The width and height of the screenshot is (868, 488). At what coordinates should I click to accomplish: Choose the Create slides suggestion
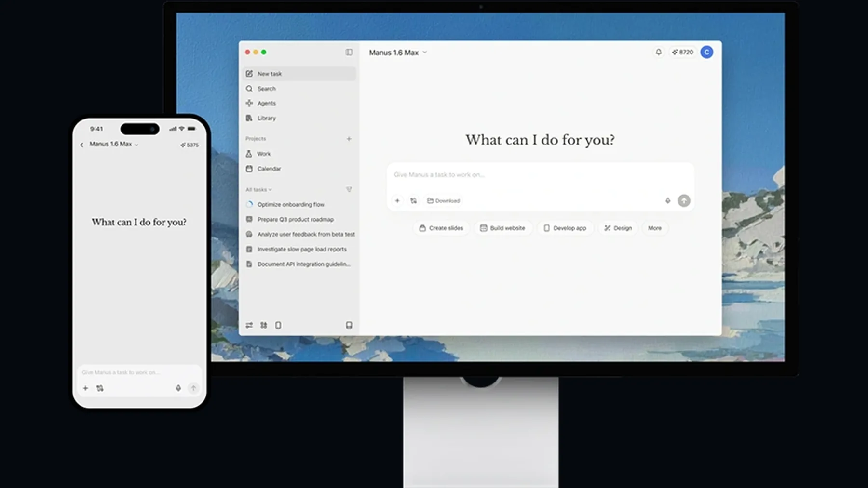tap(441, 228)
